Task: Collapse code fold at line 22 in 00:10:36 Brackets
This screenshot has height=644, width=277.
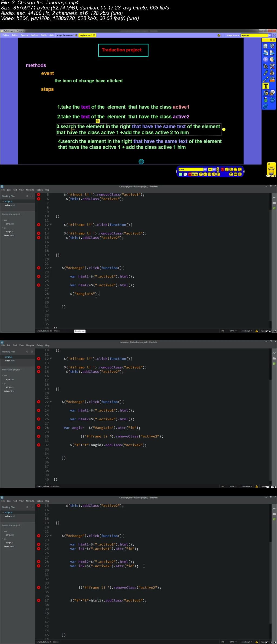Action: pyautogui.click(x=51, y=402)
